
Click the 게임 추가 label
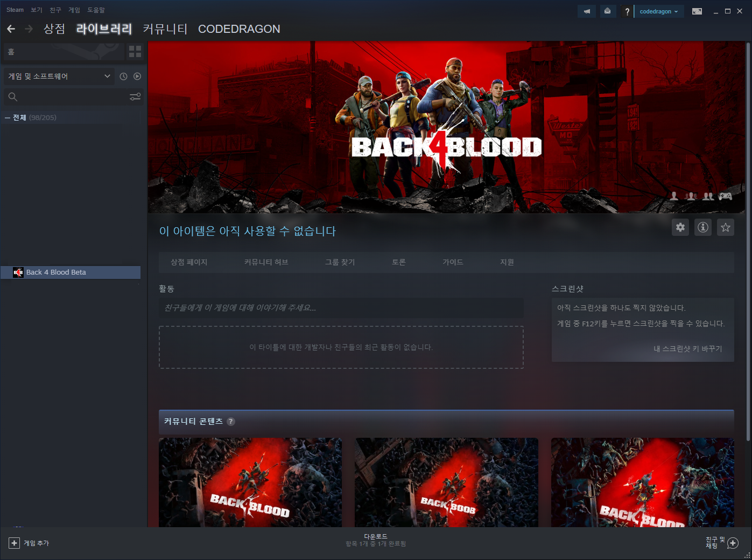pos(36,543)
